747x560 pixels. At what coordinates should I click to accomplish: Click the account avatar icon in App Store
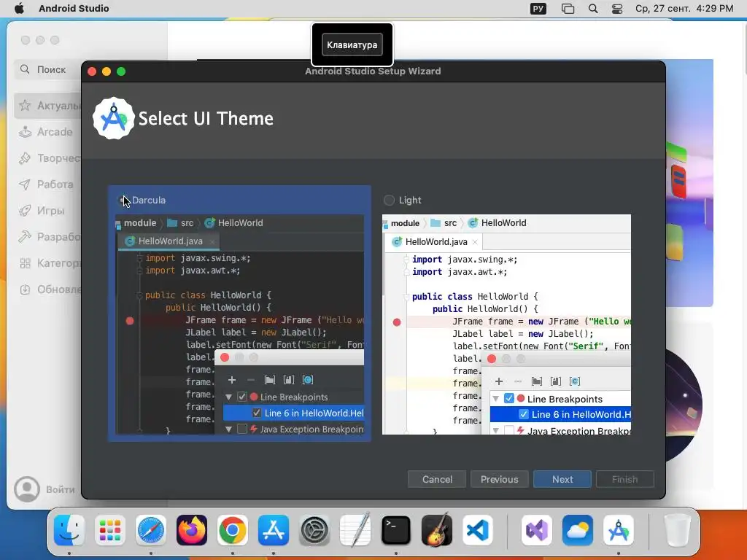click(27, 489)
